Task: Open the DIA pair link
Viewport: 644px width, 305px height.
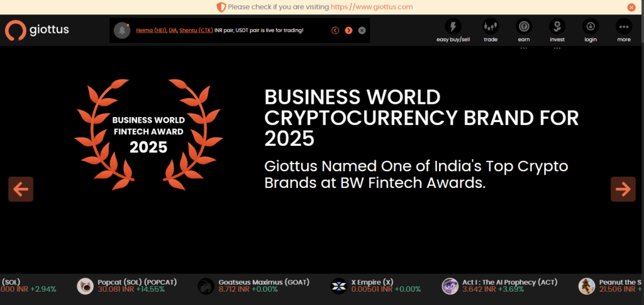Action: (x=172, y=30)
